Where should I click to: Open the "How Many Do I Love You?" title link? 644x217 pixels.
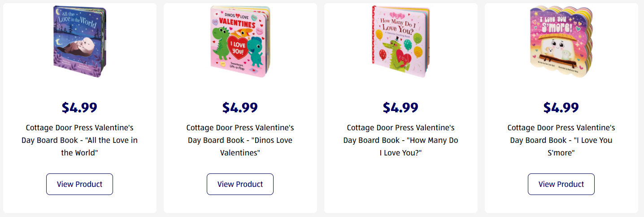point(400,140)
